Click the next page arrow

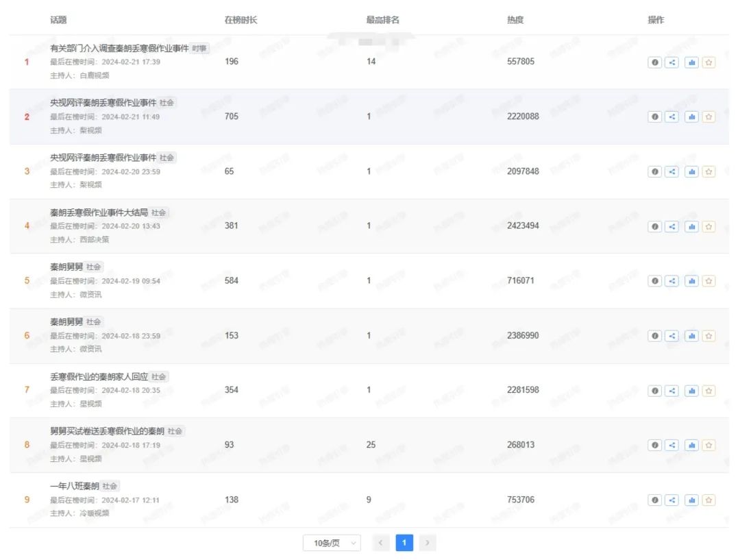click(x=428, y=543)
